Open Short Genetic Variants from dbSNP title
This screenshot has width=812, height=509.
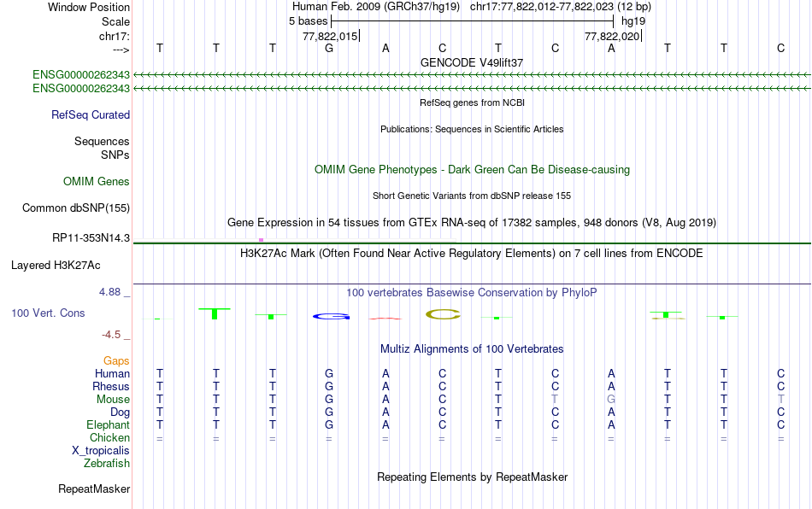pyautogui.click(x=472, y=196)
